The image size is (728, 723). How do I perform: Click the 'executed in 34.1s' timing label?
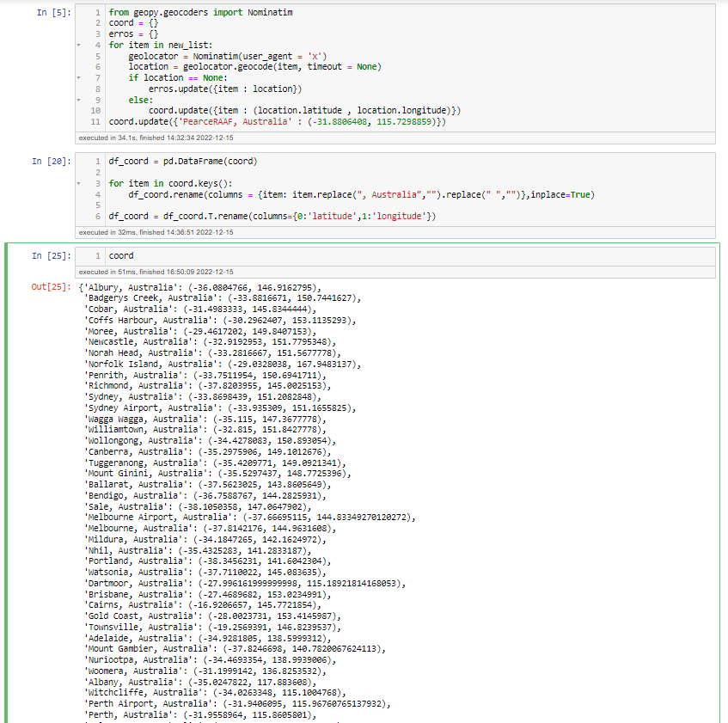point(156,138)
